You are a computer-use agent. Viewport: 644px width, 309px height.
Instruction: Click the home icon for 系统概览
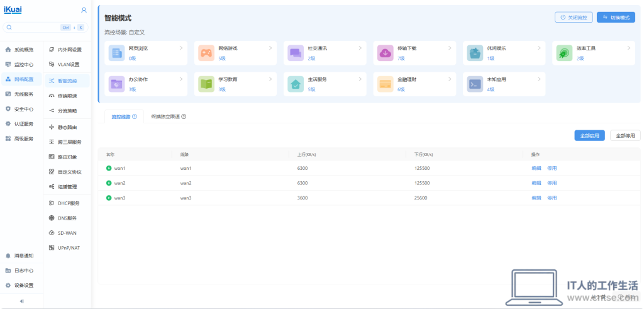coord(8,49)
